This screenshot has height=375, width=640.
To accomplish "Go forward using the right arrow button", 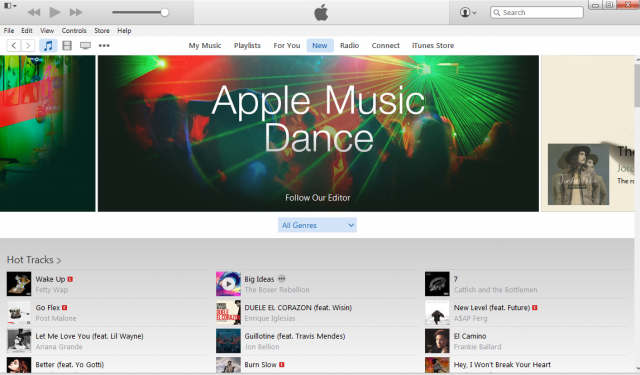I will [28, 45].
